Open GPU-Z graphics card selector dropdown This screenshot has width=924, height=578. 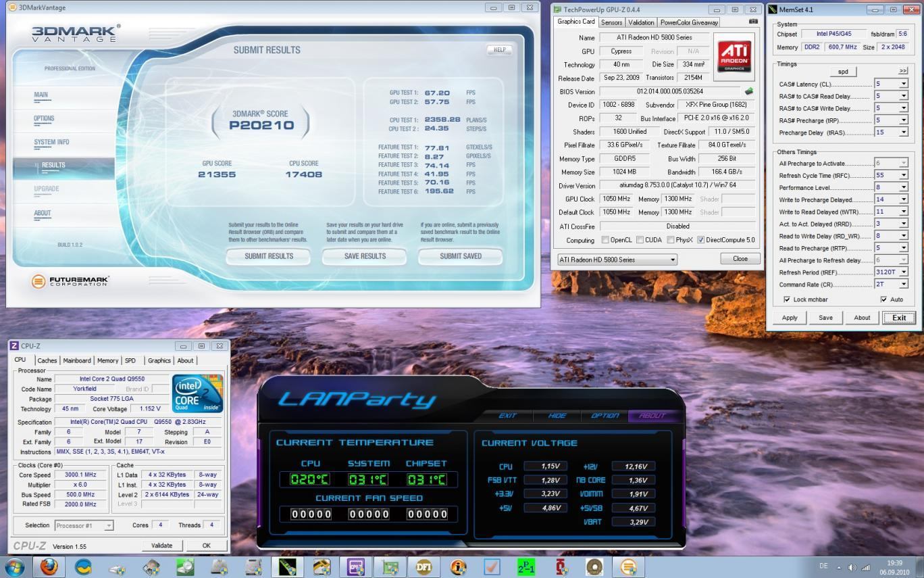coord(617,260)
